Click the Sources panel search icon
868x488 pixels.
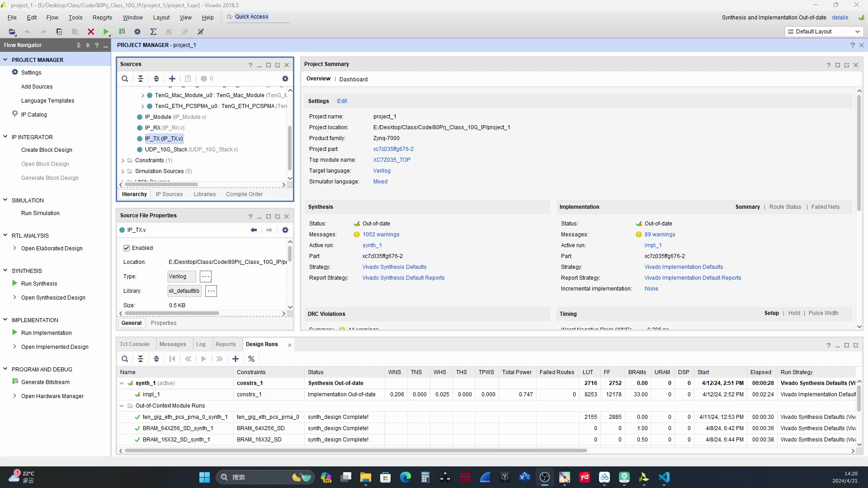(125, 79)
